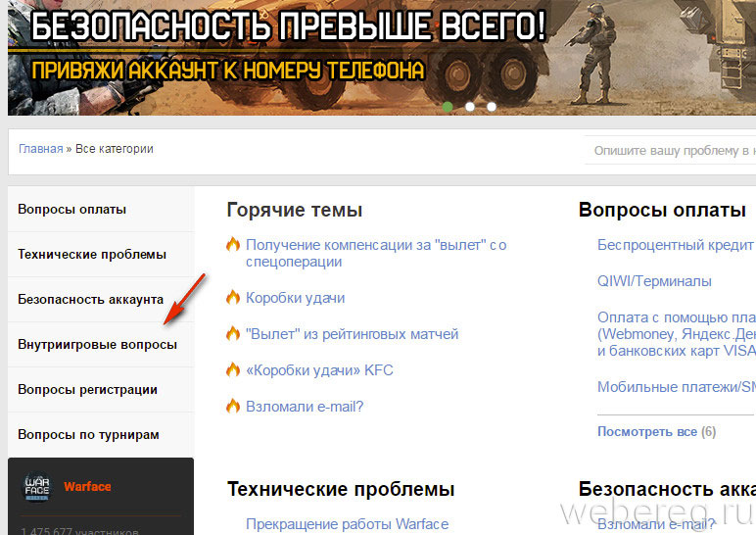
Task: Open the orange Warface community link
Action: tap(87, 486)
